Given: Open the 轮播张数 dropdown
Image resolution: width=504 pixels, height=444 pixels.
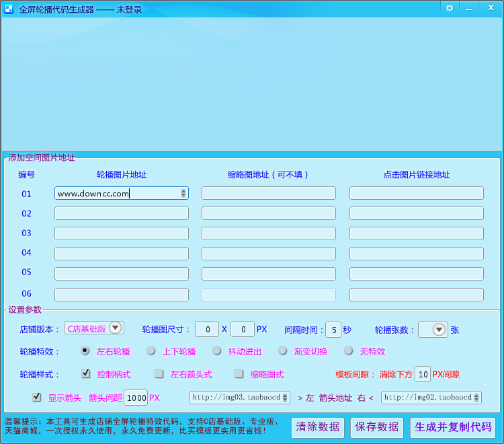Looking at the screenshot, I should tap(439, 330).
